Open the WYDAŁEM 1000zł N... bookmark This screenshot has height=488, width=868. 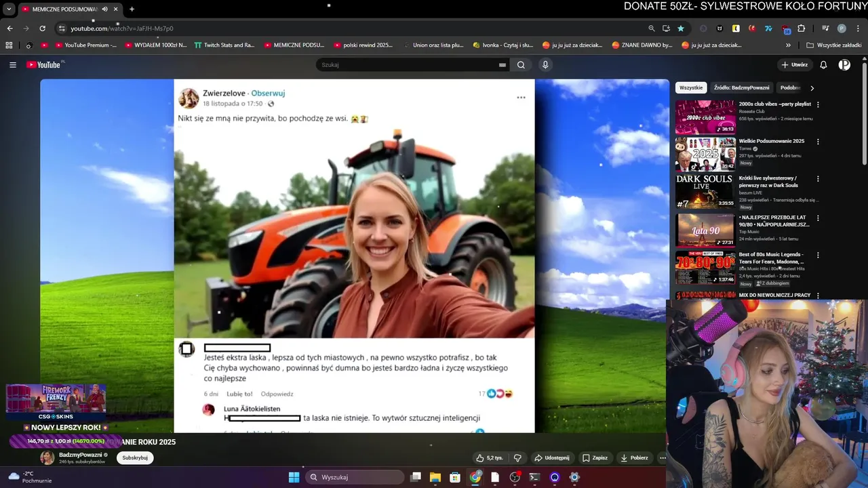click(x=155, y=45)
